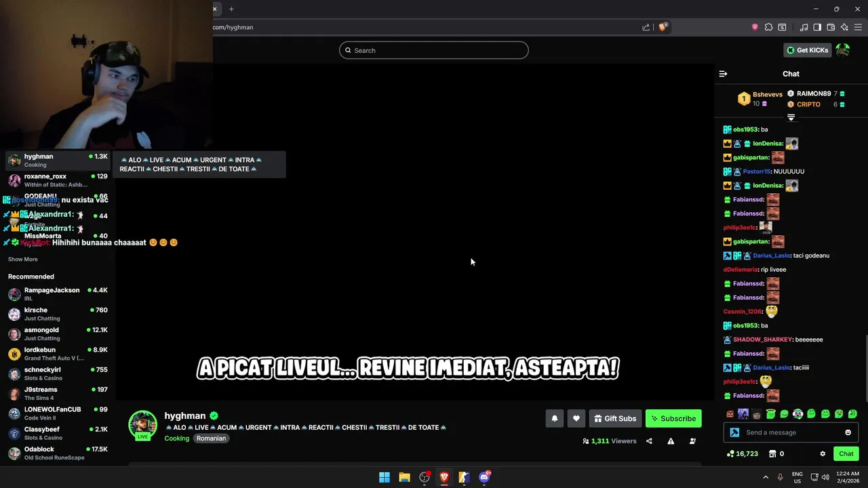Open the people icon next to the report triangle
The height and width of the screenshot is (488, 868).
(692, 441)
